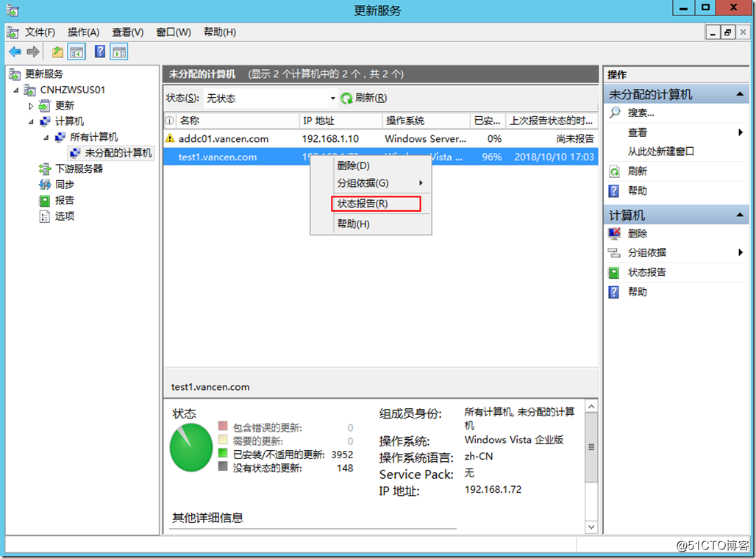Sort by the 上次报告状态的时间 column header
The width and height of the screenshot is (756, 559).
click(x=552, y=121)
